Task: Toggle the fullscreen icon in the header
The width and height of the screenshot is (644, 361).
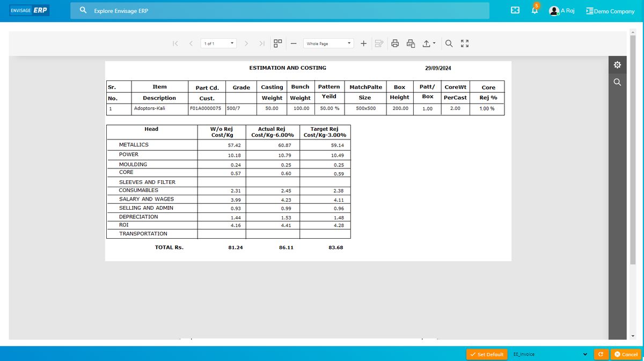Action: click(515, 10)
